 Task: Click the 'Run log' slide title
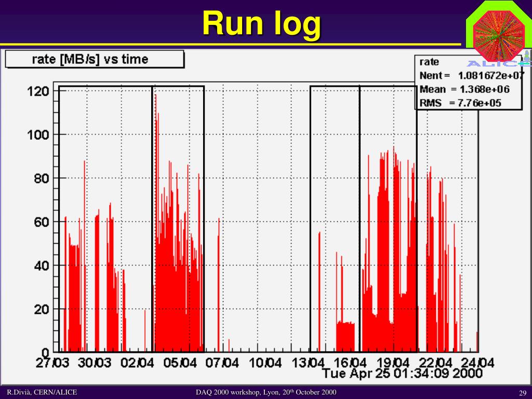262,24
